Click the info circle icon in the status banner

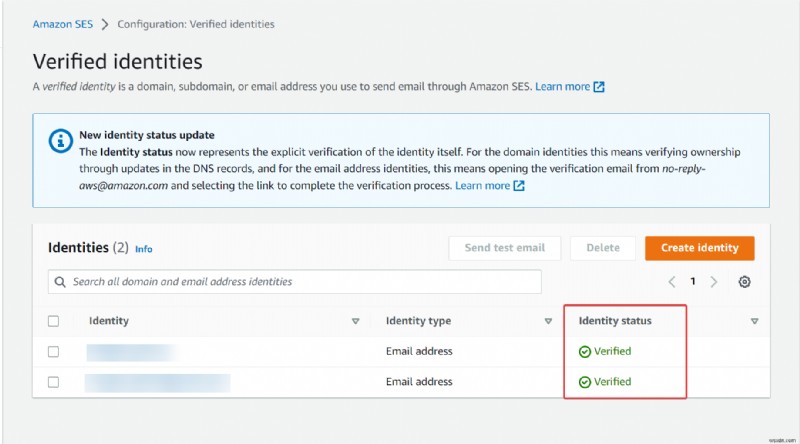[61, 140]
